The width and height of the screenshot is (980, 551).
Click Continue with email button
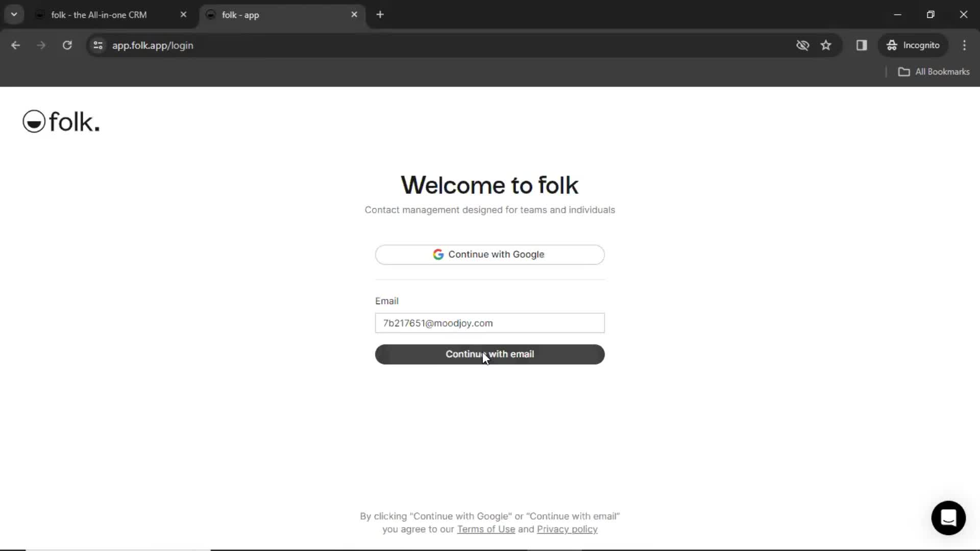click(x=489, y=354)
